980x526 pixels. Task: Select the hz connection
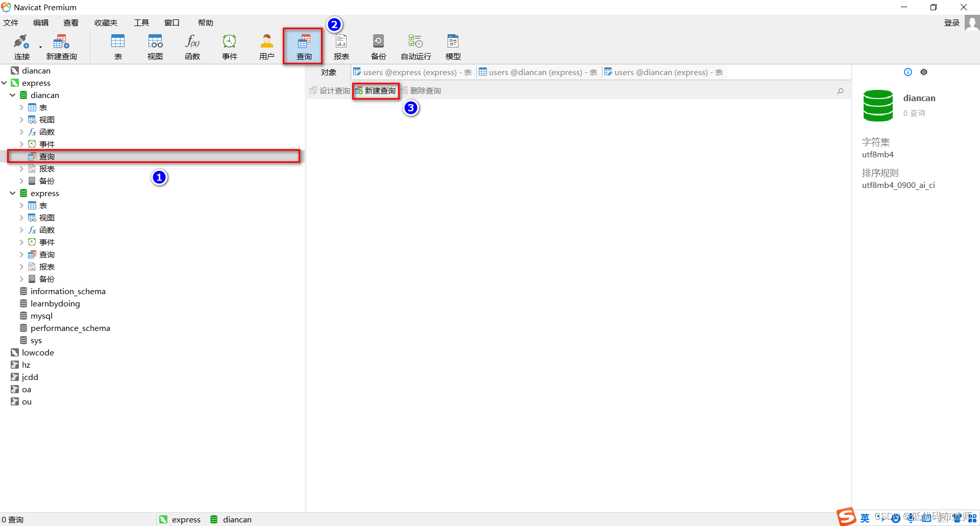tap(26, 365)
